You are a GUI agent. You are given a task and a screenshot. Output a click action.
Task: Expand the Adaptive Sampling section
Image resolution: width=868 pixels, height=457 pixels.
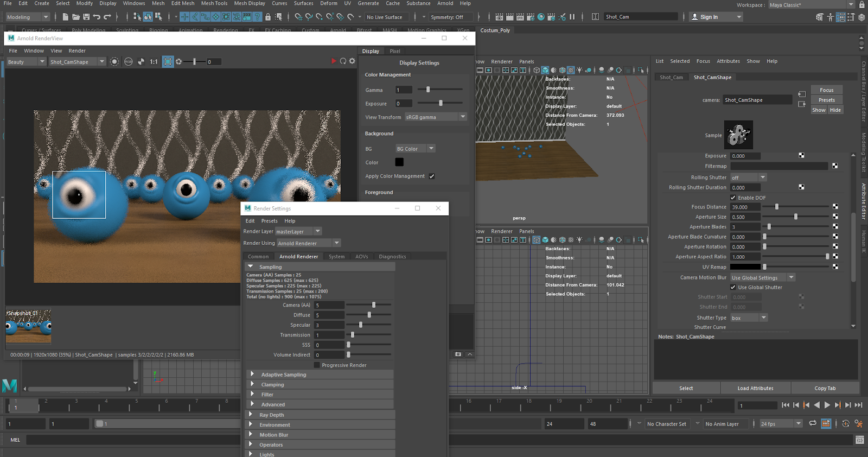click(283, 375)
